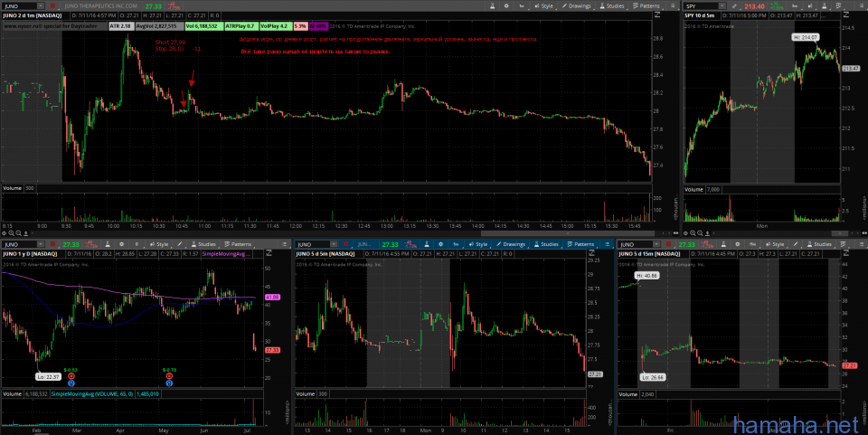Toggle the Volume pane label in 5m chart
The image size is (868, 435).
(x=305, y=394)
